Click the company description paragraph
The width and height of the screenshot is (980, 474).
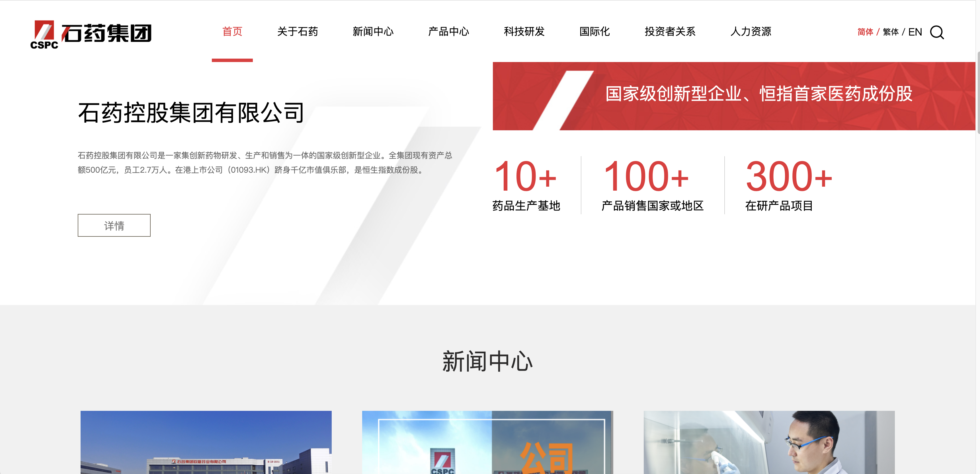[265, 163]
